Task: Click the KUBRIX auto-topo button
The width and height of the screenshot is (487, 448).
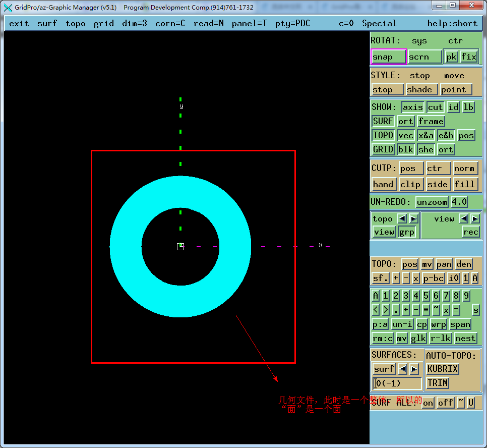Action: [x=443, y=369]
